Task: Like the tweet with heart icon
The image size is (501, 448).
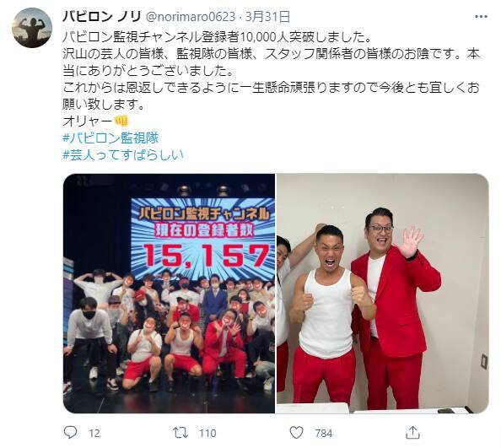Action: (x=296, y=433)
